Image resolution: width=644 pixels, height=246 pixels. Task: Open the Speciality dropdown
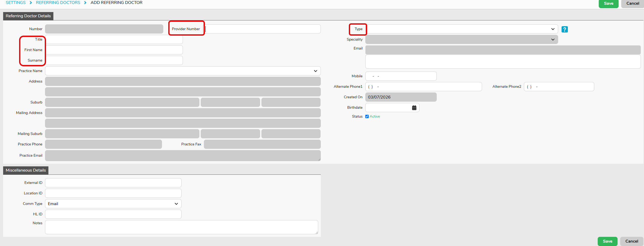(461, 40)
